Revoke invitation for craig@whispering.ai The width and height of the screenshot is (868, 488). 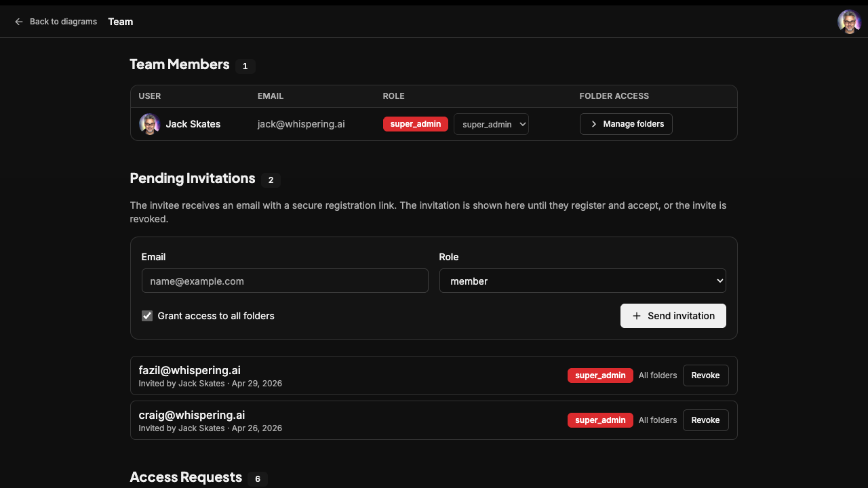(705, 420)
